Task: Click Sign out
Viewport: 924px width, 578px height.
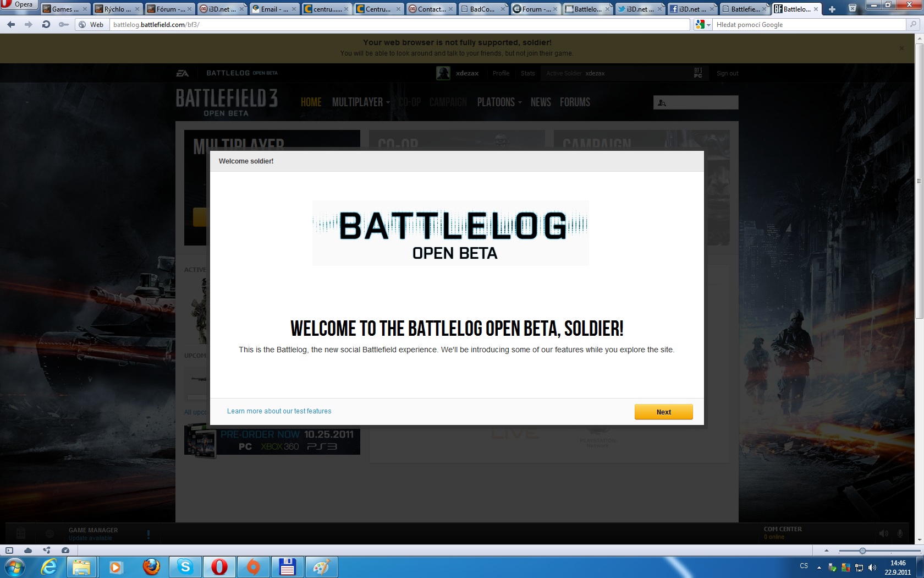Action: coord(727,73)
